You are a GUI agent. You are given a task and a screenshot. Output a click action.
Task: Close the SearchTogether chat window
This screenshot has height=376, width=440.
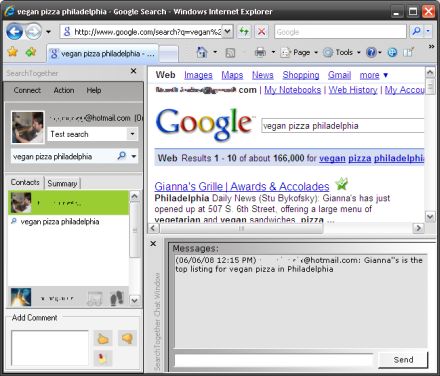tap(153, 244)
